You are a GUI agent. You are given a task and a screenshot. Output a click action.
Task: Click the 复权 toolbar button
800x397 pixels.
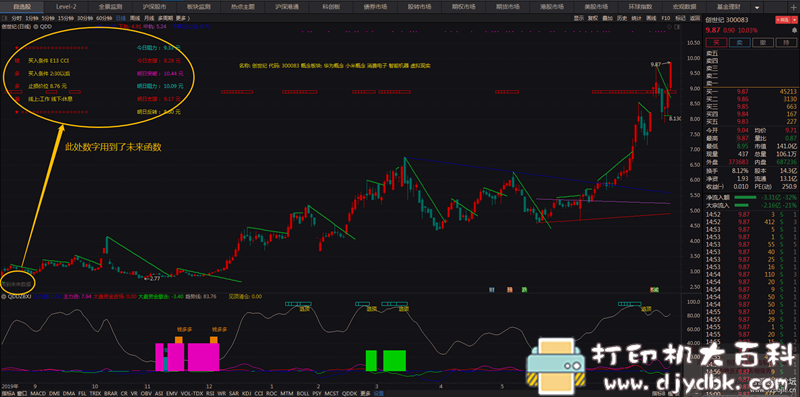click(593, 18)
